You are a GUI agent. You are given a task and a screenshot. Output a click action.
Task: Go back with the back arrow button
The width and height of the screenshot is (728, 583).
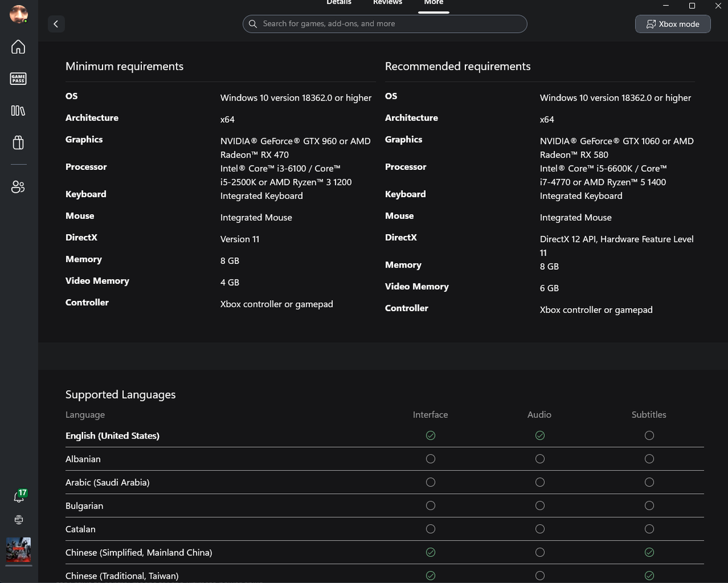[56, 24]
